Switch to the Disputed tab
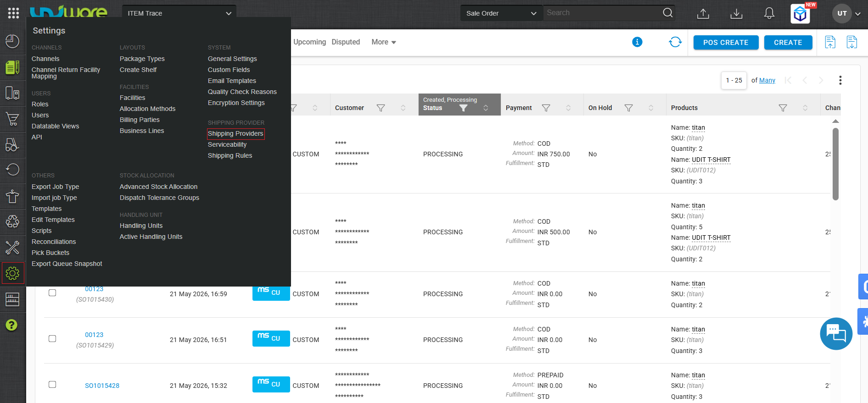Image resolution: width=868 pixels, height=403 pixels. point(346,42)
